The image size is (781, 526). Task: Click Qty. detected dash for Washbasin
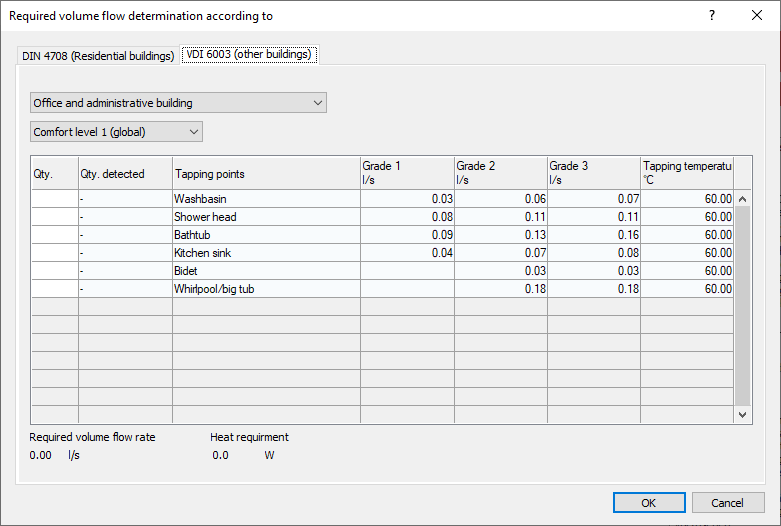click(x=126, y=199)
